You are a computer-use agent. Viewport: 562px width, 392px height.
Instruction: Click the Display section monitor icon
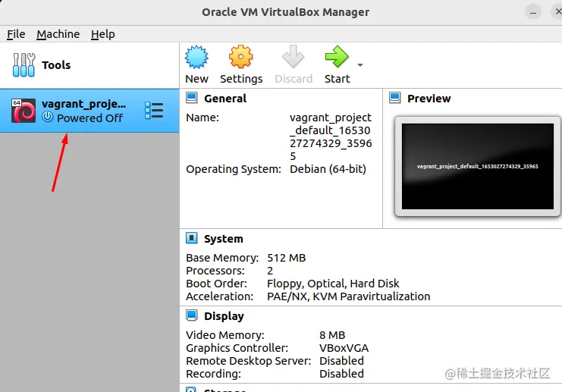click(x=192, y=315)
